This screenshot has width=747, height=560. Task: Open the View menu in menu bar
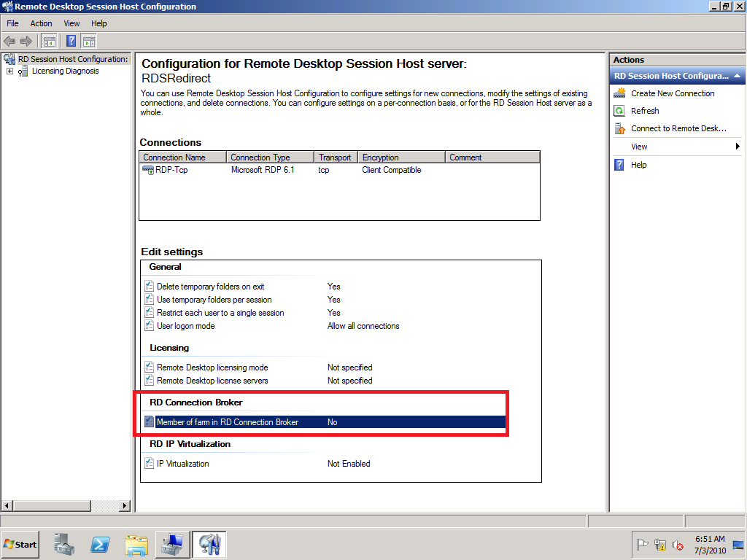coord(72,23)
